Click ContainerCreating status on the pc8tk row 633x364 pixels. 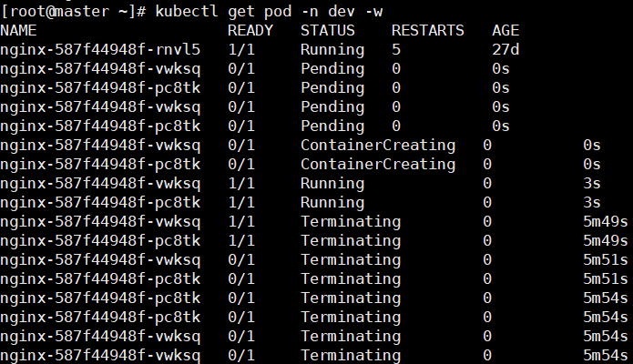coord(377,164)
